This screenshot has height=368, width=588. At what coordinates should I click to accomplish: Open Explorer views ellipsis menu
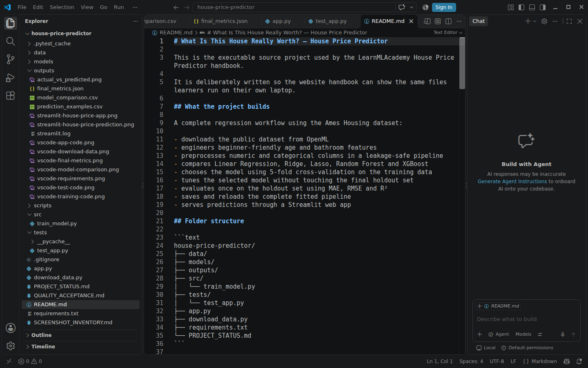(136, 21)
